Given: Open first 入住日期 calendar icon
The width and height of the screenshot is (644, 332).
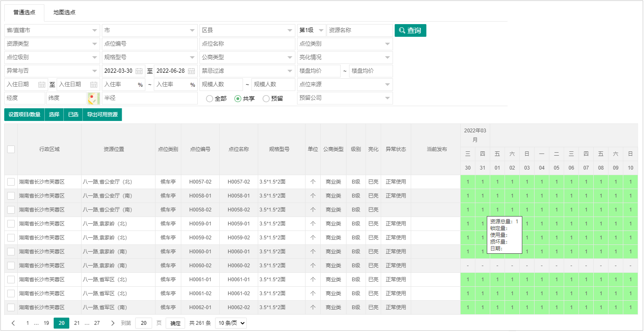Looking at the screenshot, I should tap(42, 85).
